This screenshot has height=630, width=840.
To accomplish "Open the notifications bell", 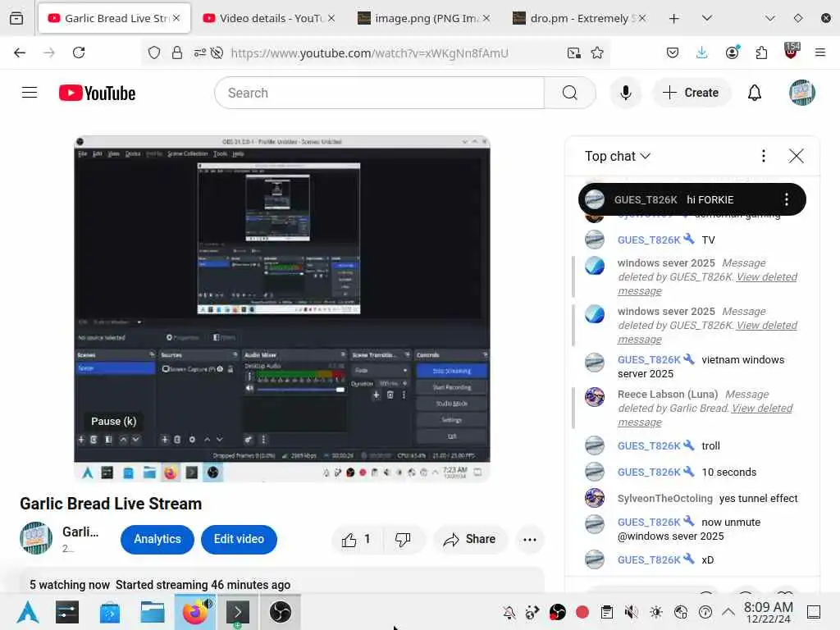I will pyautogui.click(x=755, y=93).
